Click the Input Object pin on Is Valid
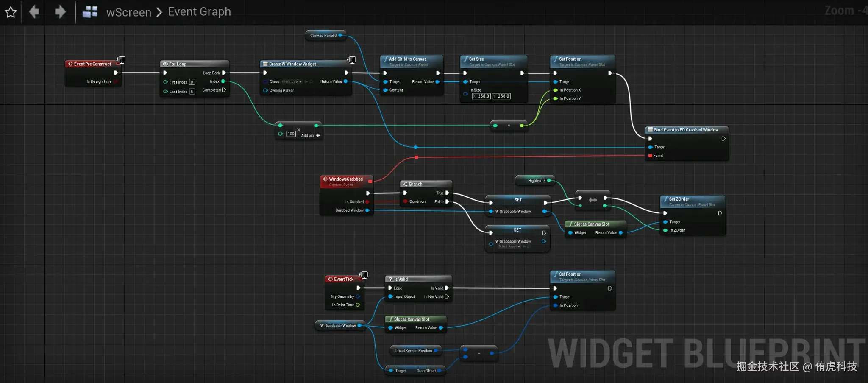868x383 pixels. tap(390, 296)
